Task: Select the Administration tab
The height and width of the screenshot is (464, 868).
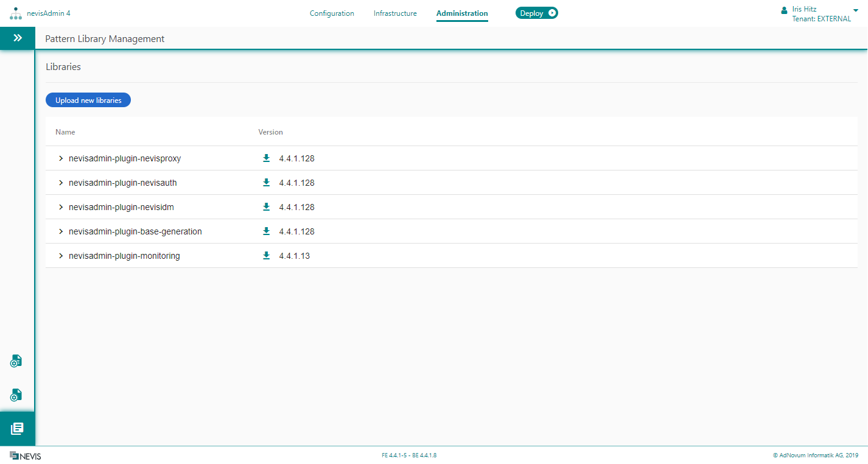Action: point(462,13)
